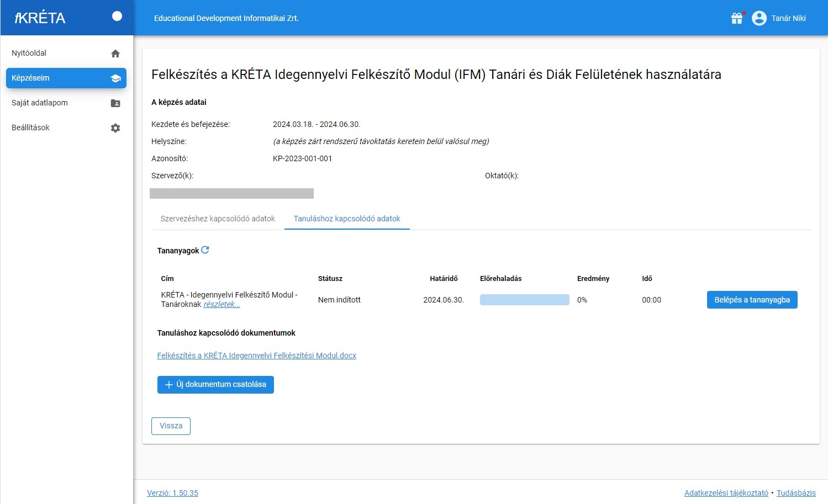Click the Vissza button
828x504 pixels.
171,426
